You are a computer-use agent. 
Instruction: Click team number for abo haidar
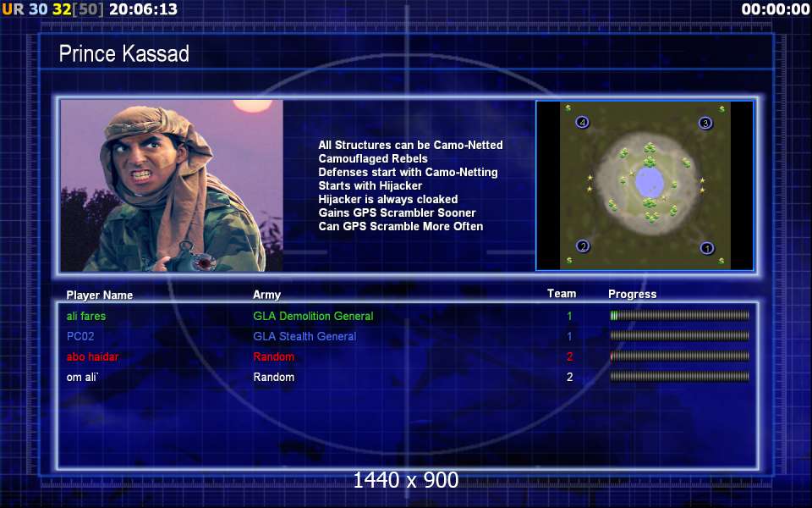coord(569,356)
